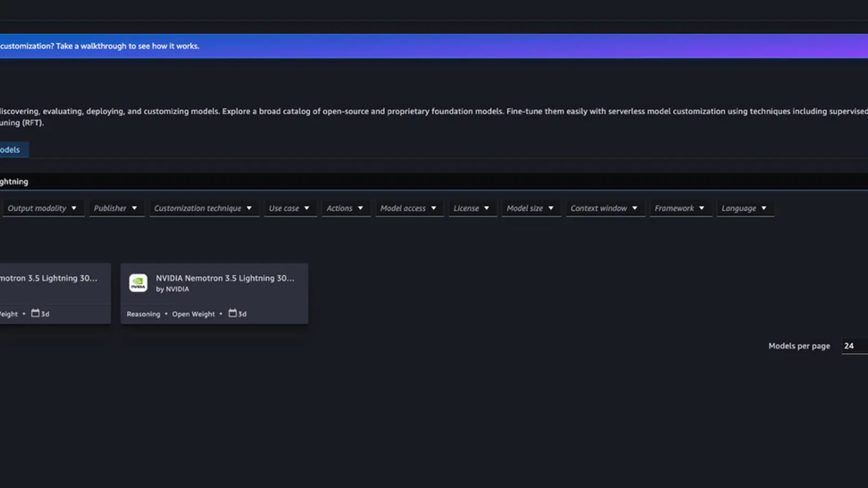This screenshot has width=868, height=488.
Task: Click the calendar icon on the NVIDIA card
Action: 233,313
